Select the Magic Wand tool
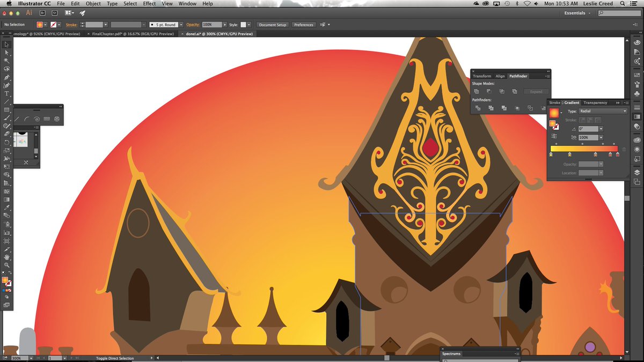Screen dimensions: 644x362 [7, 61]
